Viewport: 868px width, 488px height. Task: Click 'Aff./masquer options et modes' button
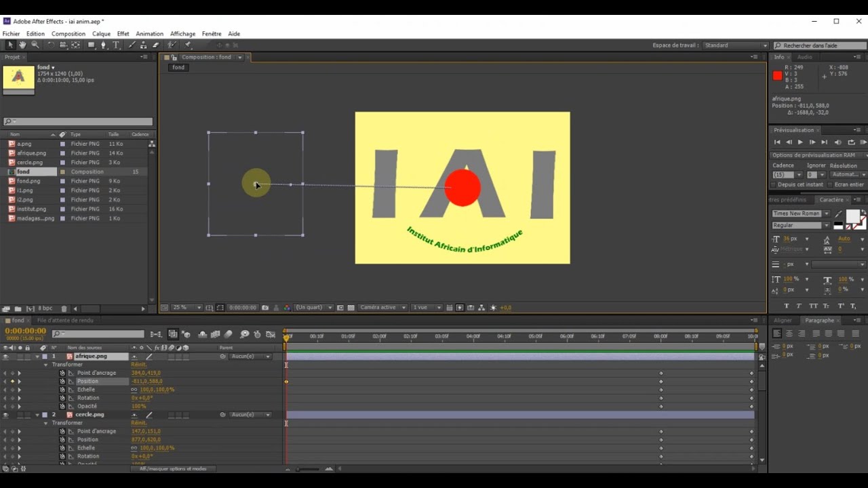[x=173, y=468]
